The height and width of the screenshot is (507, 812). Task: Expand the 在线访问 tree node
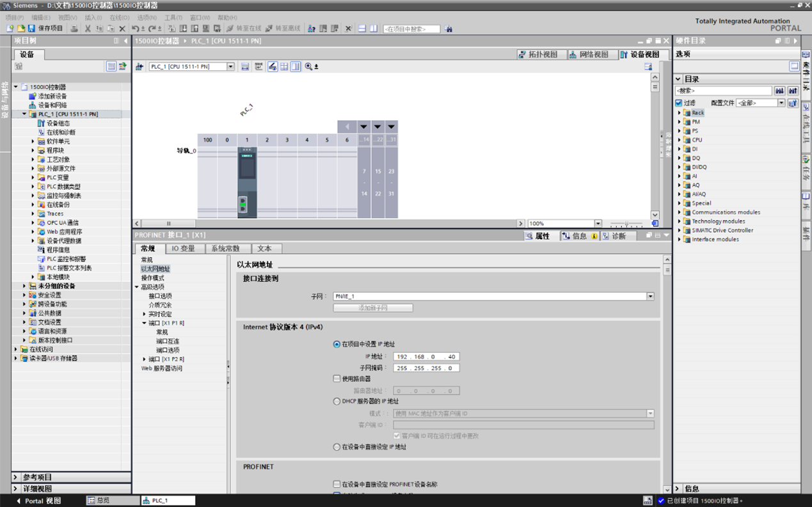click(x=16, y=350)
